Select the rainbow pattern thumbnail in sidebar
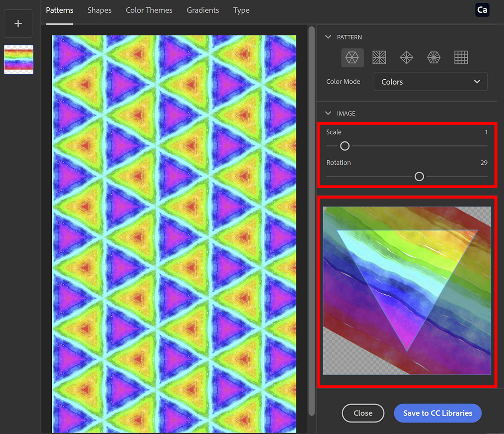 click(18, 60)
